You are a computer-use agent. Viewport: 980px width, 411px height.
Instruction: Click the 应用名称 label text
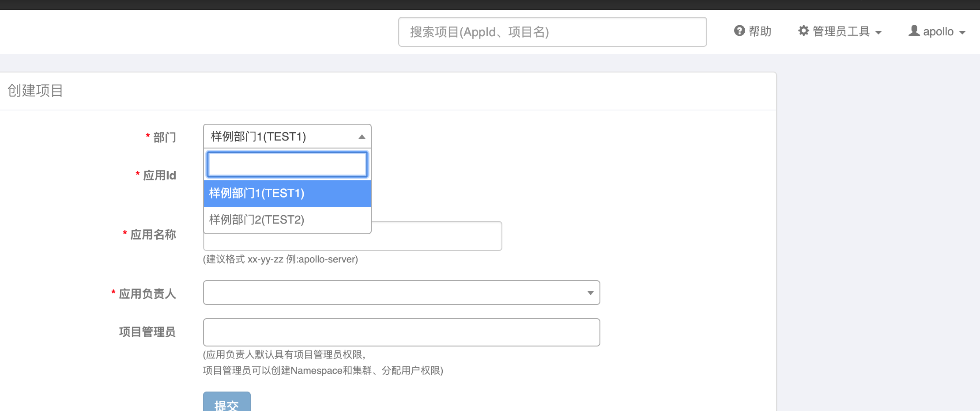(153, 235)
